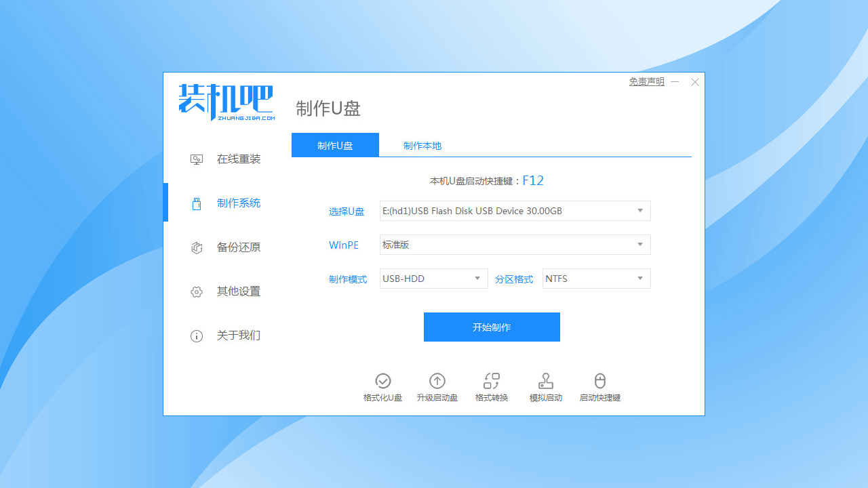Viewport: 868px width, 488px height.
Task: Expand the 制作模式 USB-HDD dropdown
Action: pyautogui.click(x=477, y=279)
